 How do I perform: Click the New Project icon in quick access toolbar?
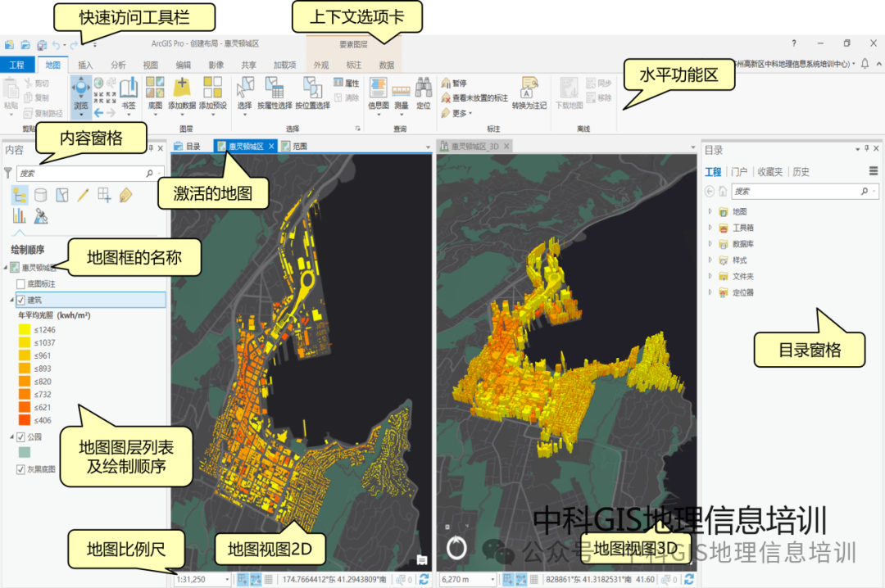(x=9, y=44)
